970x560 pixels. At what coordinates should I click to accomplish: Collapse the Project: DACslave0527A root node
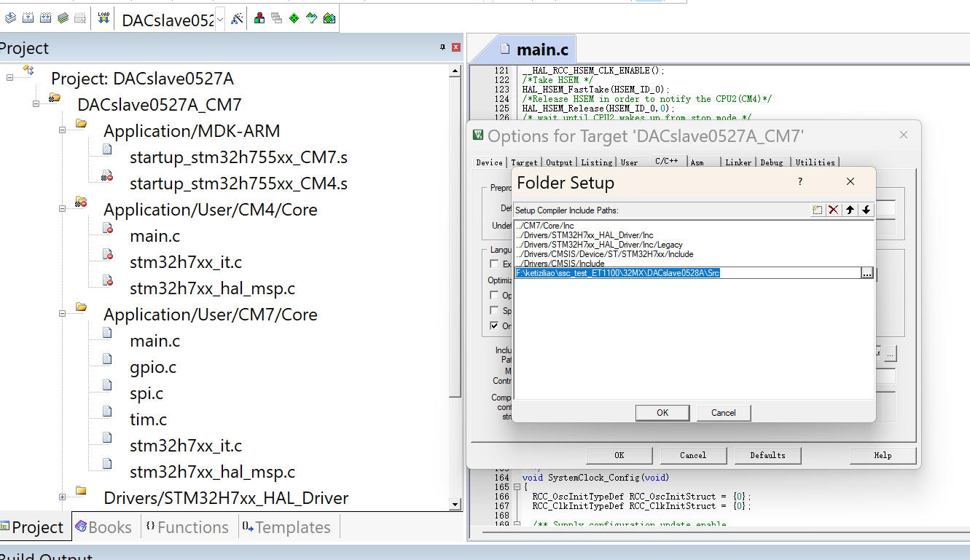(9, 77)
